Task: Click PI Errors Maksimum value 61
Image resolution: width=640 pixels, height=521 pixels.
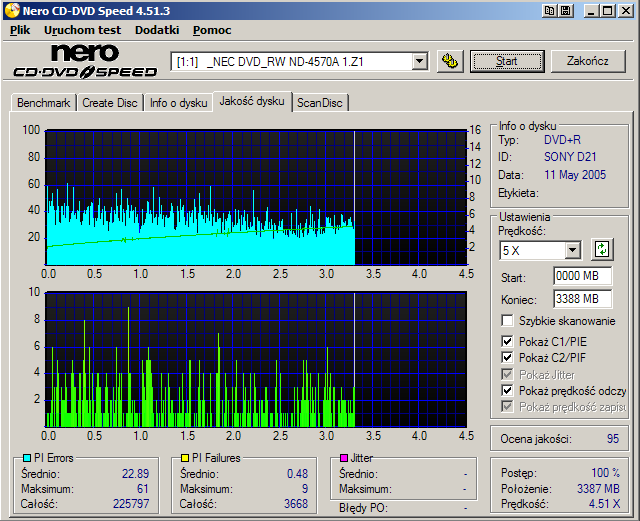Action: pyautogui.click(x=142, y=489)
